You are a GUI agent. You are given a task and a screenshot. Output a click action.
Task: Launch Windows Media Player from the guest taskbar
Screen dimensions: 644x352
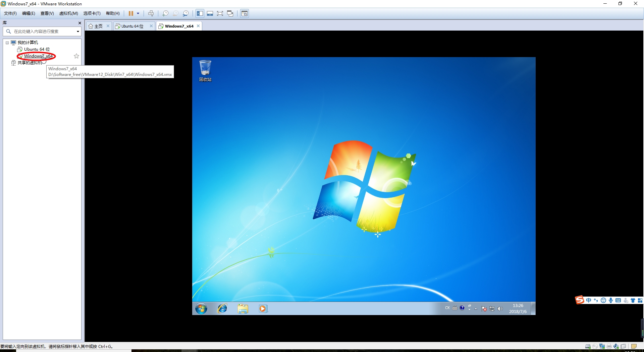pos(263,308)
